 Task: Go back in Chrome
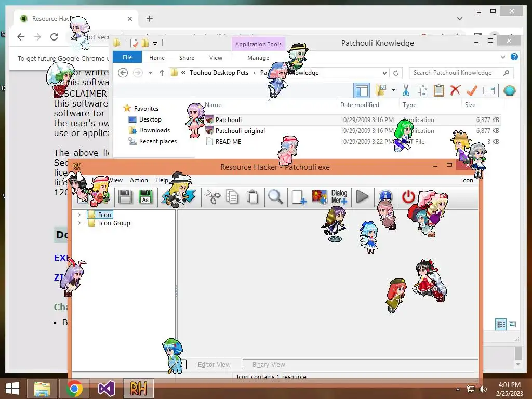click(x=21, y=37)
